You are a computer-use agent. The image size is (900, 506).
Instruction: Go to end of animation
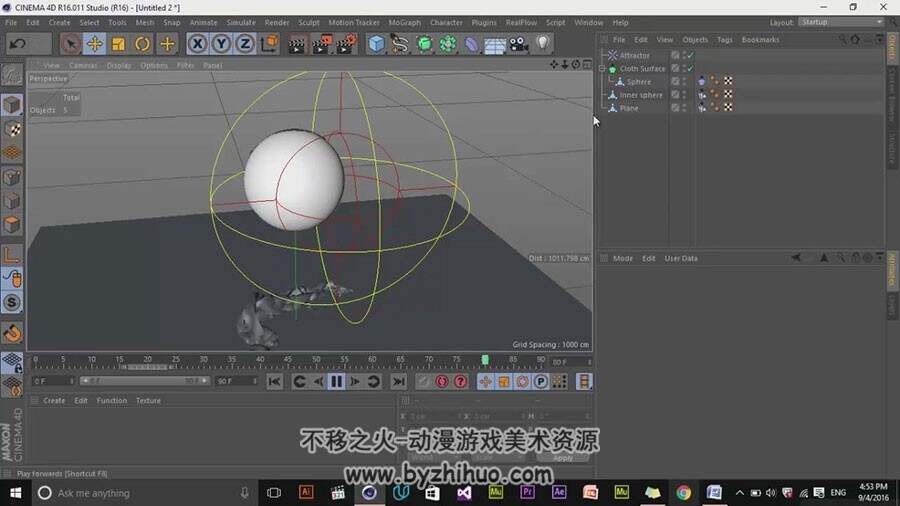click(398, 382)
